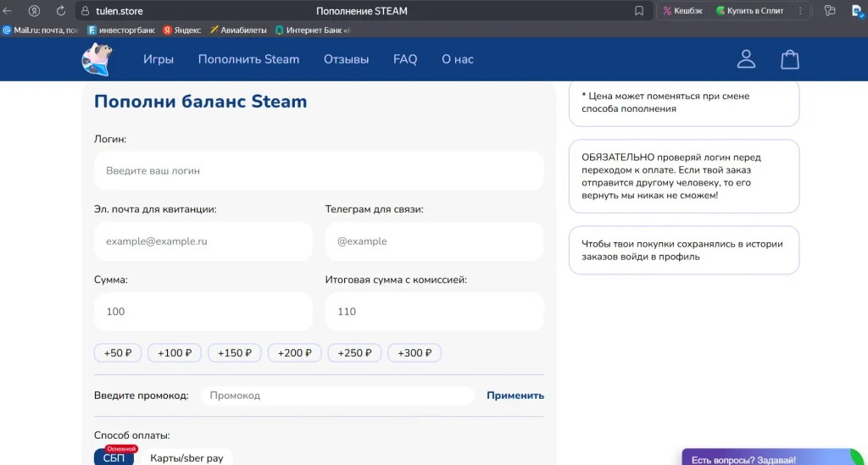Add +100 ₽ to the amount
The width and height of the screenshot is (868, 465).
175,352
